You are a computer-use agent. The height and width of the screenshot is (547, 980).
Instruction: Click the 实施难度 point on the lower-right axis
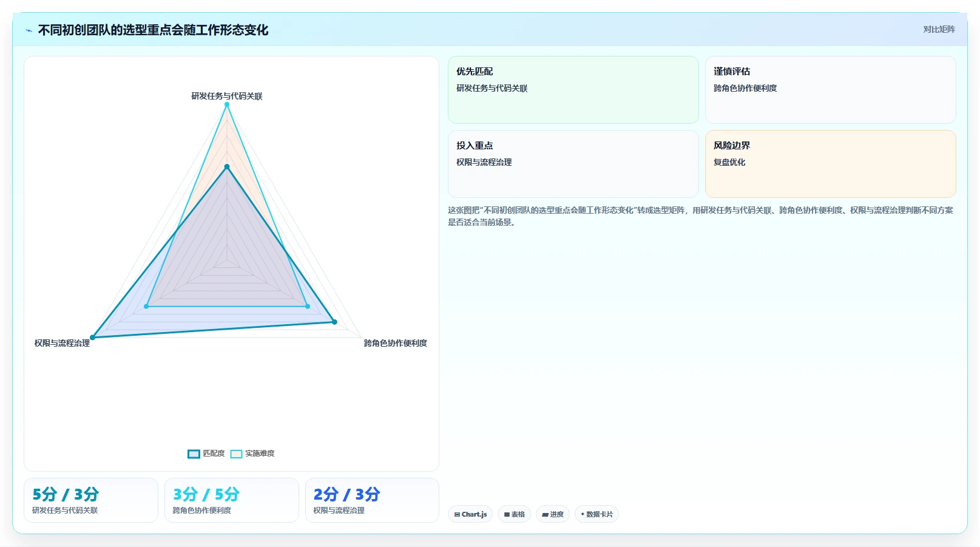pyautogui.click(x=308, y=307)
